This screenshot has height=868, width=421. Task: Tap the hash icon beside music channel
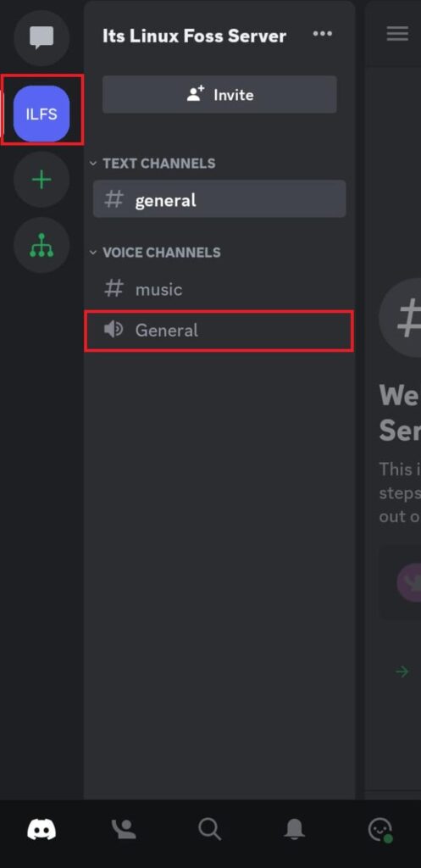114,288
